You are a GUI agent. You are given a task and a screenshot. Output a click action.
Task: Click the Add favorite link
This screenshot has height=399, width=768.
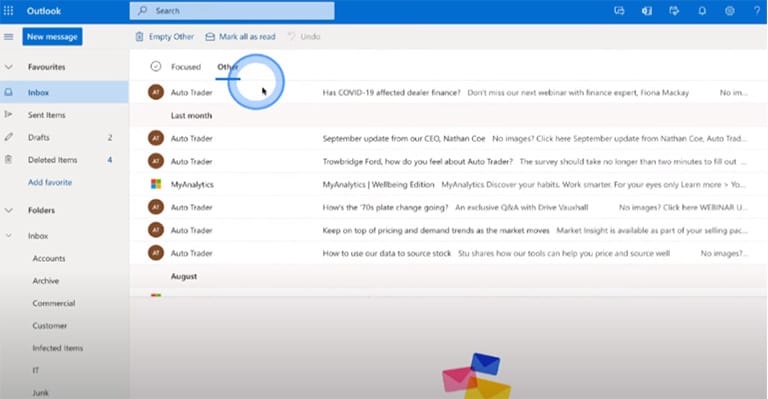[50, 182]
